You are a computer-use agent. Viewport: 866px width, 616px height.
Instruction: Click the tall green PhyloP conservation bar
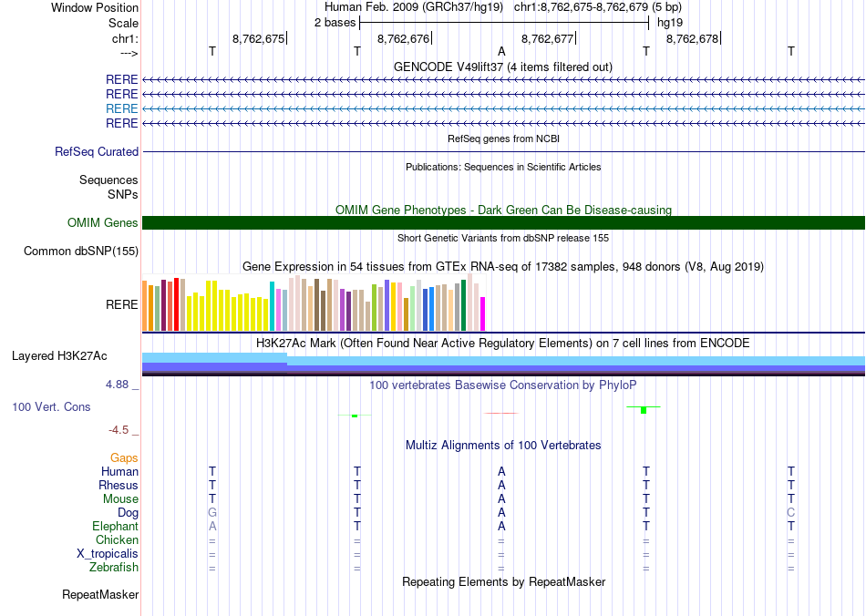click(644, 410)
